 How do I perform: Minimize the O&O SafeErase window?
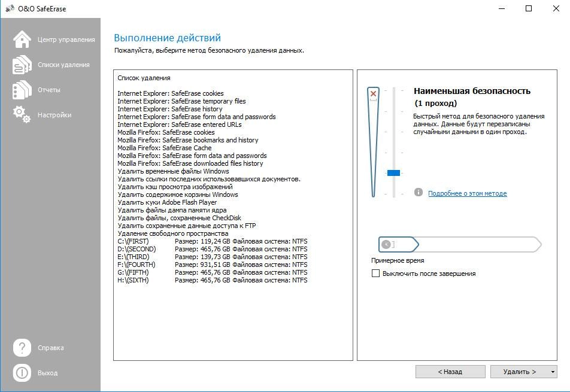[x=502, y=8]
